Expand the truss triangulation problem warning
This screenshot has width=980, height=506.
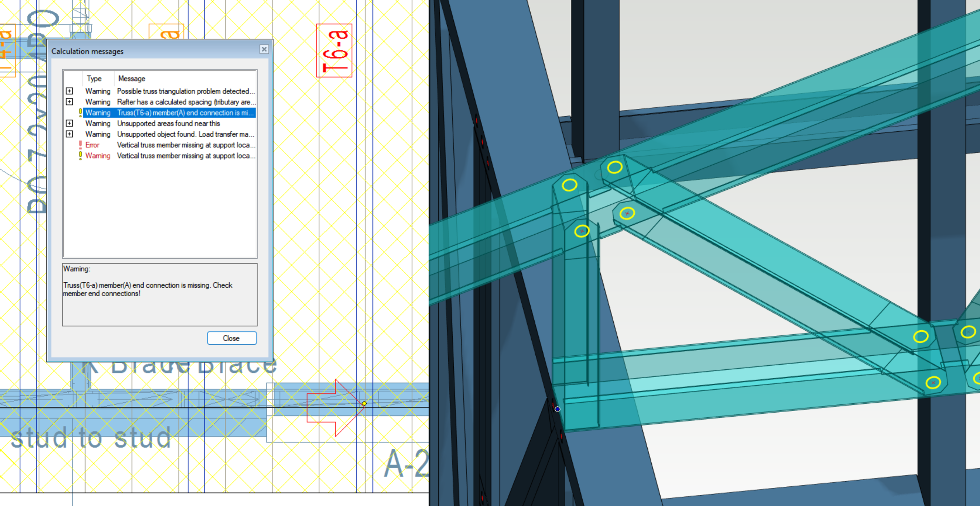pyautogui.click(x=69, y=91)
